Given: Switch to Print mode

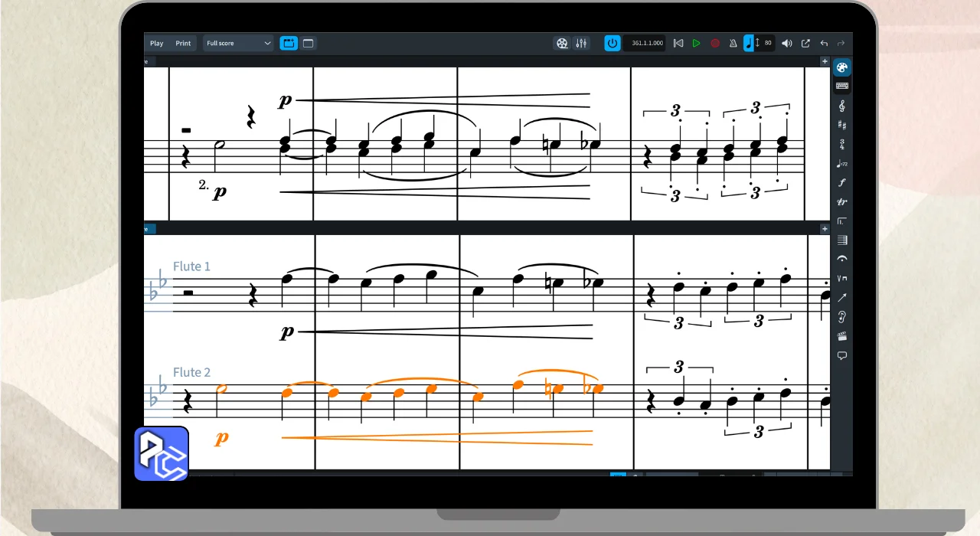Looking at the screenshot, I should (x=183, y=44).
